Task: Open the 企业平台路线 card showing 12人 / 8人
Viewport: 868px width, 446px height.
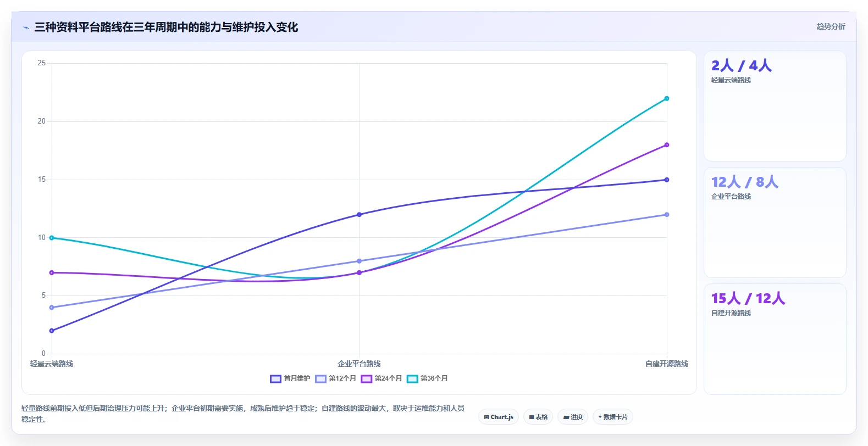Action: [775, 222]
